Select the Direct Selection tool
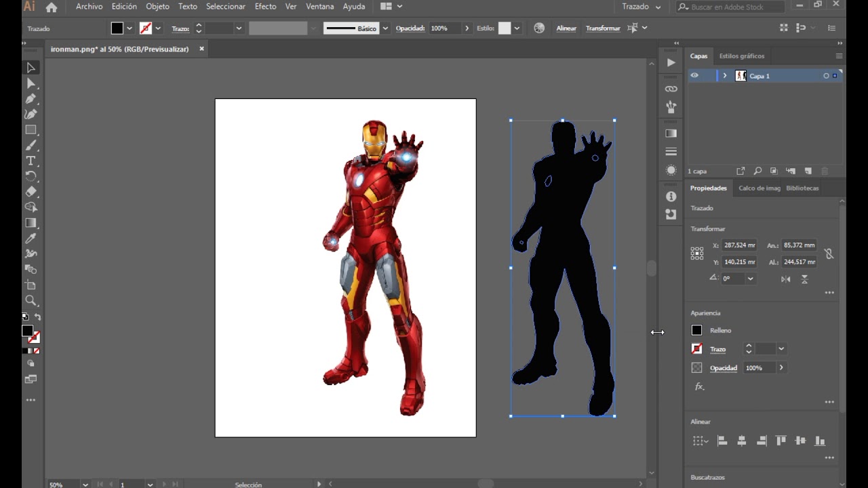The width and height of the screenshot is (868, 488). pyautogui.click(x=31, y=83)
